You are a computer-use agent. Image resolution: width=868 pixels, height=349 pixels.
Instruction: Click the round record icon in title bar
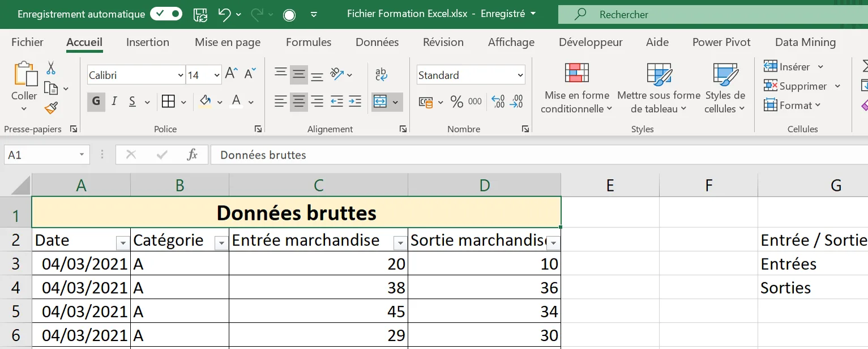tap(289, 15)
